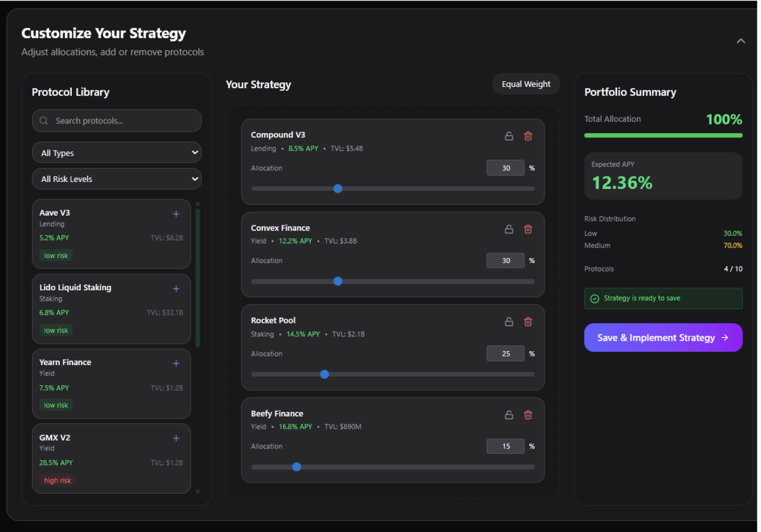This screenshot has width=761, height=532.
Task: Click Save & Implement Strategy
Action: pos(663,338)
